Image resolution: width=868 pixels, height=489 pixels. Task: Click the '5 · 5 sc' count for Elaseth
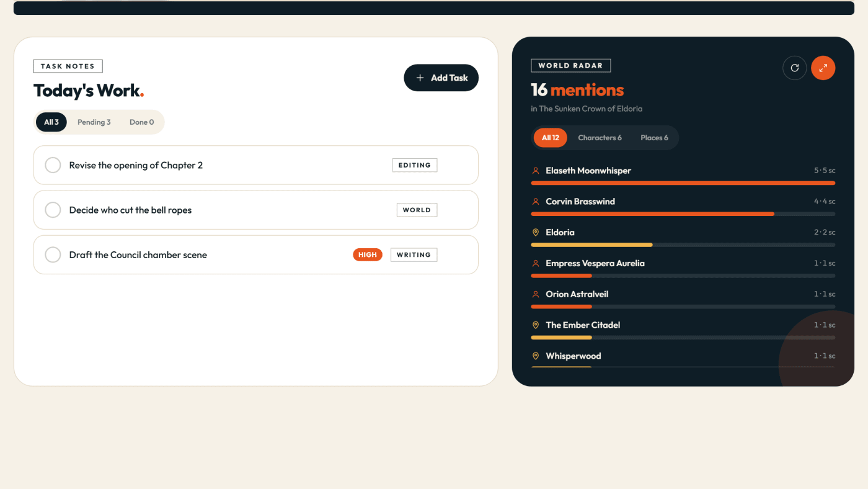pyautogui.click(x=825, y=171)
